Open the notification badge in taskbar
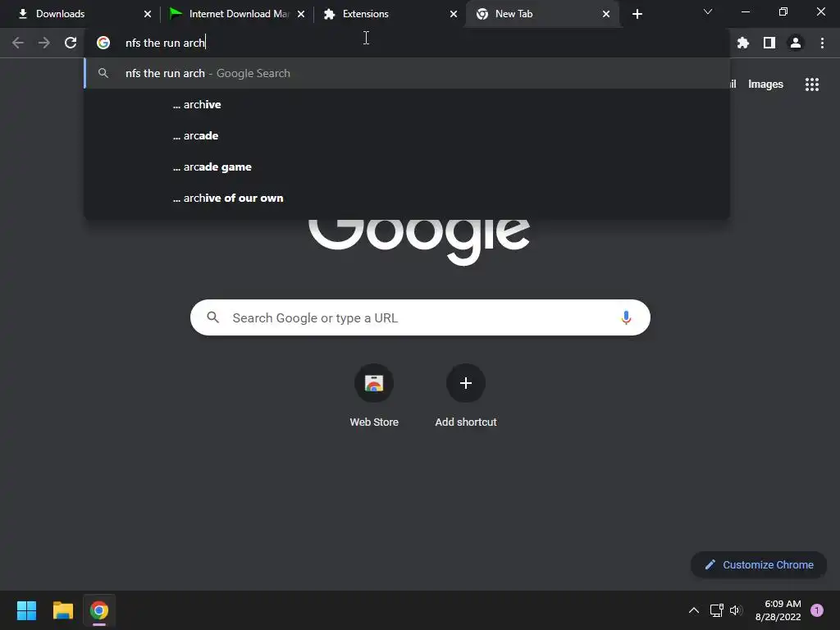Screen dimensions: 840x630 (817, 610)
